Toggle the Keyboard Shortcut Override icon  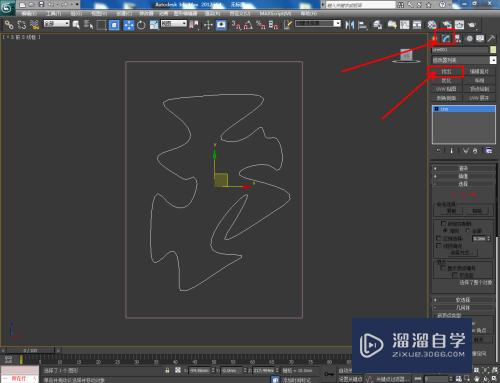(x=221, y=25)
